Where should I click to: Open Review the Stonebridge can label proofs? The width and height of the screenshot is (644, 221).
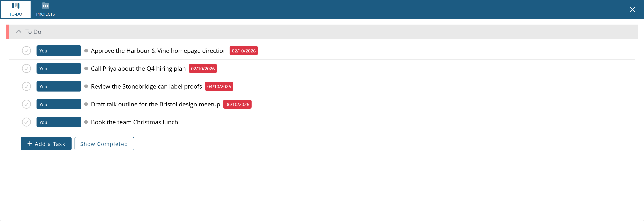(146, 86)
